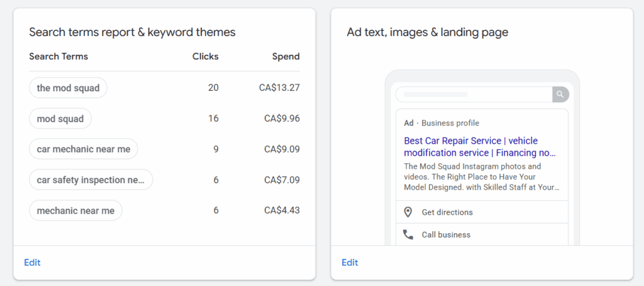Select the 'the mod squad' search term chip
This screenshot has height=286, width=644.
point(68,88)
